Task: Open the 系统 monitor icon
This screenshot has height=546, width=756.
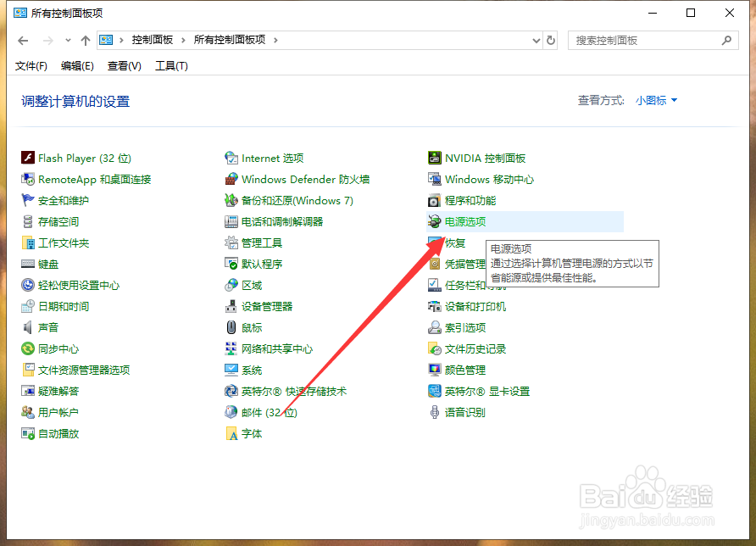Action: (x=231, y=370)
